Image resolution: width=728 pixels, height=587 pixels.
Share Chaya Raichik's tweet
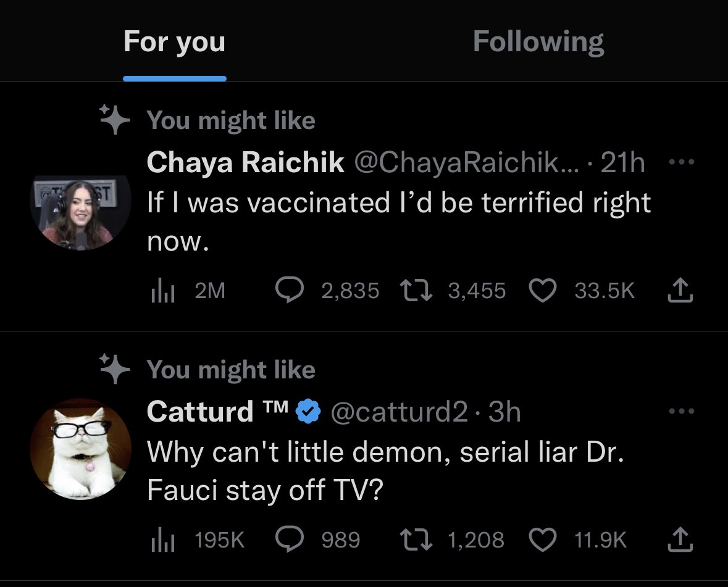[677, 290]
